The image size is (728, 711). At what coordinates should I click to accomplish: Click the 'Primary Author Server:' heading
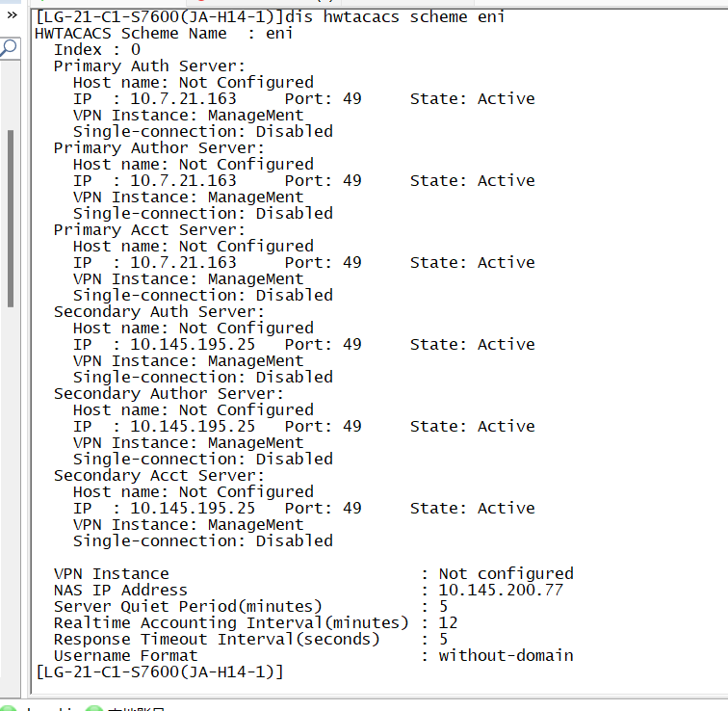159,148
